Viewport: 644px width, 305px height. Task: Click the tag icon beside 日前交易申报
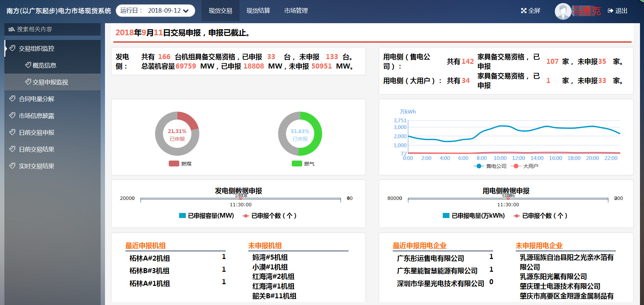tap(12, 132)
